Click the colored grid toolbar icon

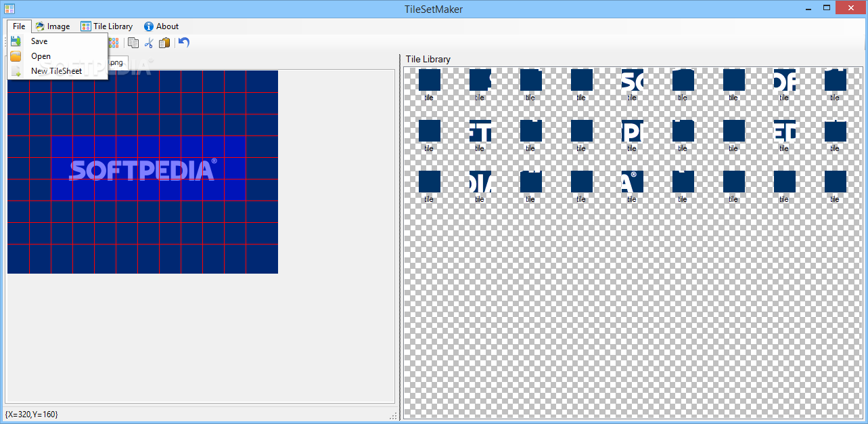(114, 43)
